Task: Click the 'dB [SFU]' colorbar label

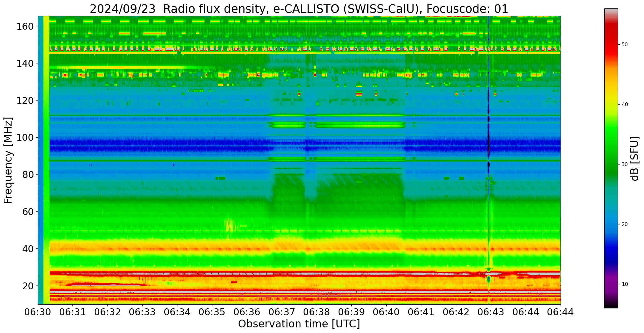Action: [635, 159]
